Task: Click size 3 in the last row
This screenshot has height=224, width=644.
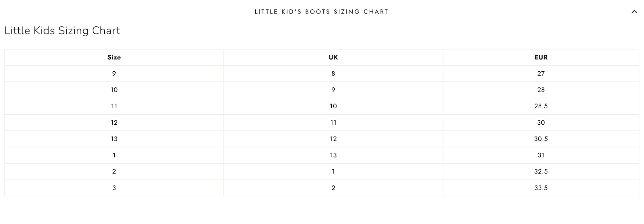Action: (114, 188)
